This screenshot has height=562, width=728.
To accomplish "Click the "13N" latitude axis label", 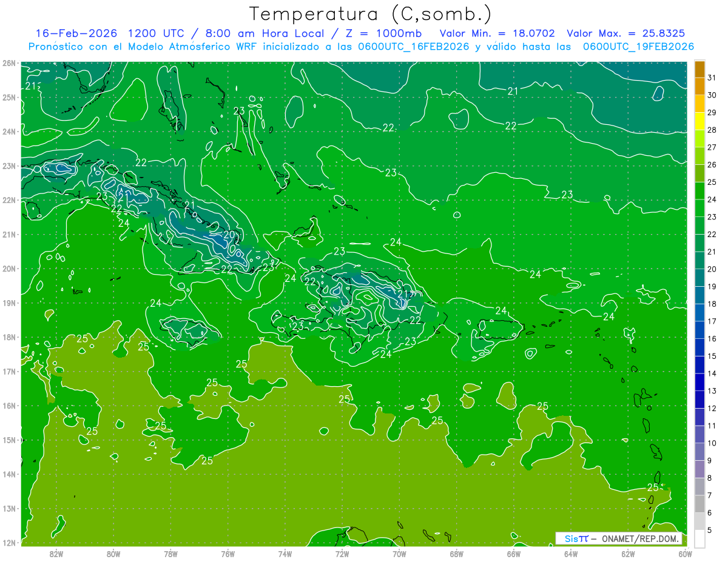I will click(x=9, y=508).
